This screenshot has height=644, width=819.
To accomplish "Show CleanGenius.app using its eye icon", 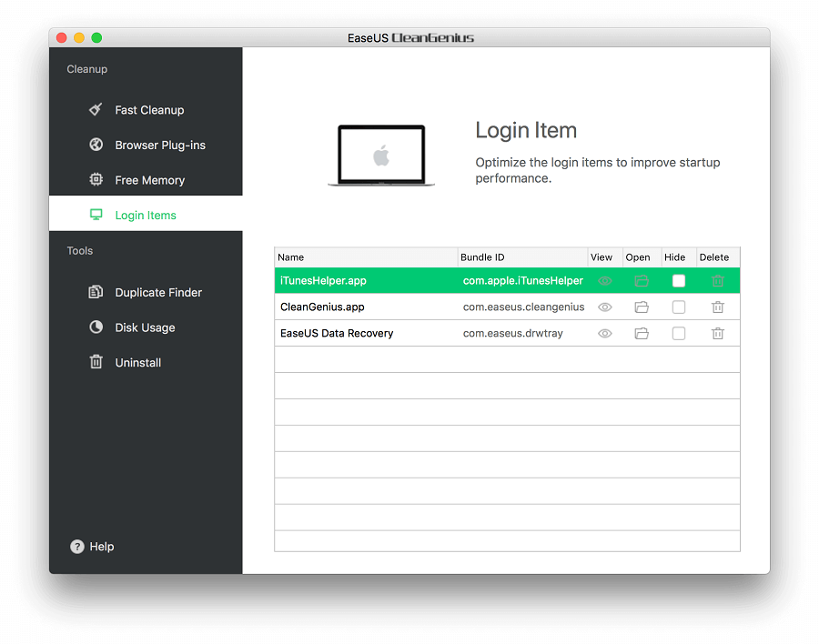I will pos(604,307).
